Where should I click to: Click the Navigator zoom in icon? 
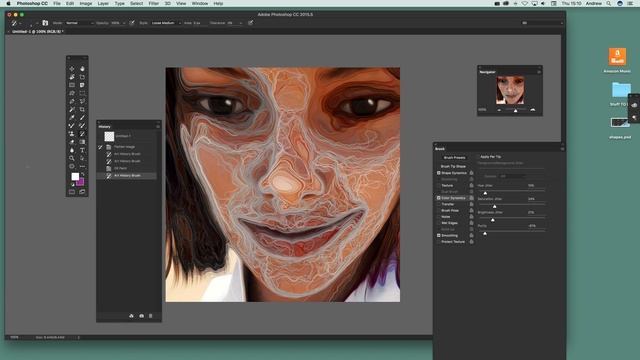coord(533,110)
